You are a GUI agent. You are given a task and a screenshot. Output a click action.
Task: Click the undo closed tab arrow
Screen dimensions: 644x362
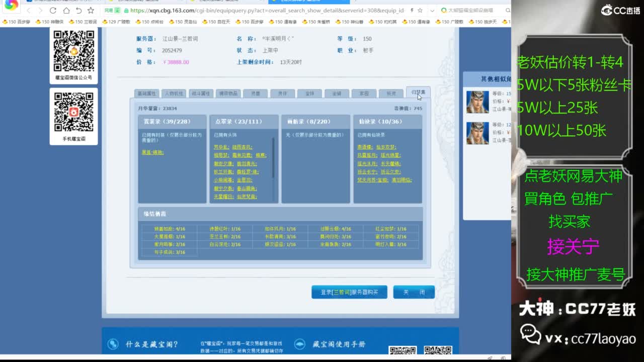78,11
